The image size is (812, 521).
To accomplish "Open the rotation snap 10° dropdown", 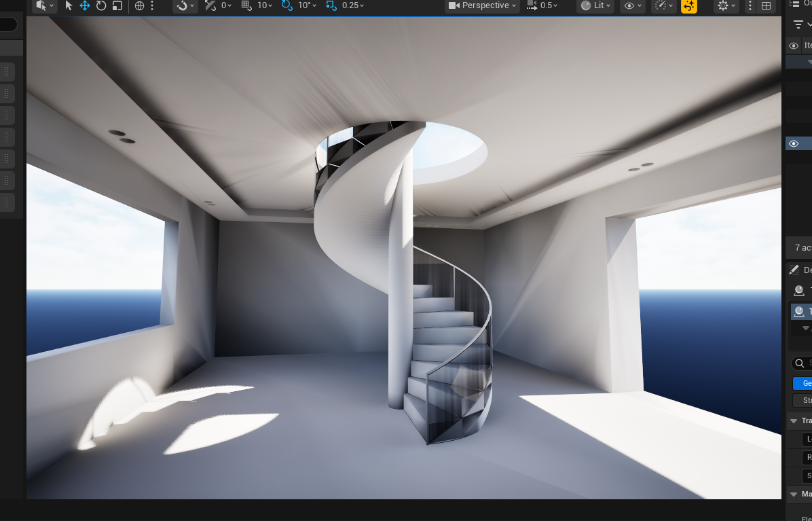I will (x=307, y=5).
